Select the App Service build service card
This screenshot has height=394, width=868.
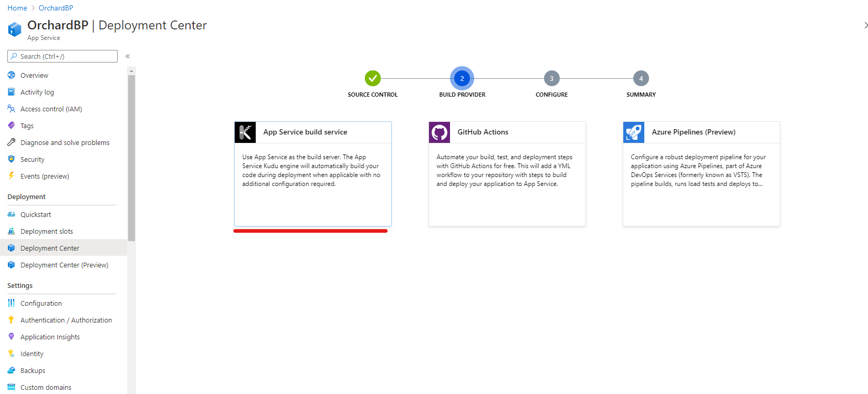coord(313,174)
